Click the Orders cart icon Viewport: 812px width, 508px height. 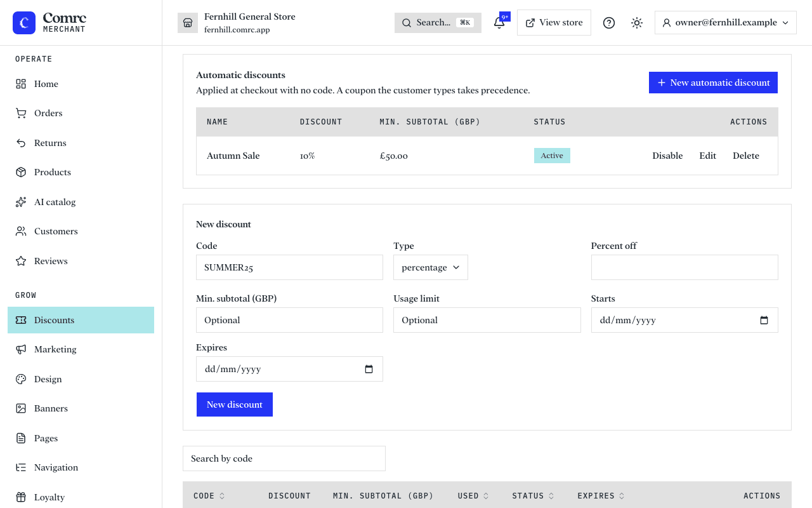click(x=21, y=113)
